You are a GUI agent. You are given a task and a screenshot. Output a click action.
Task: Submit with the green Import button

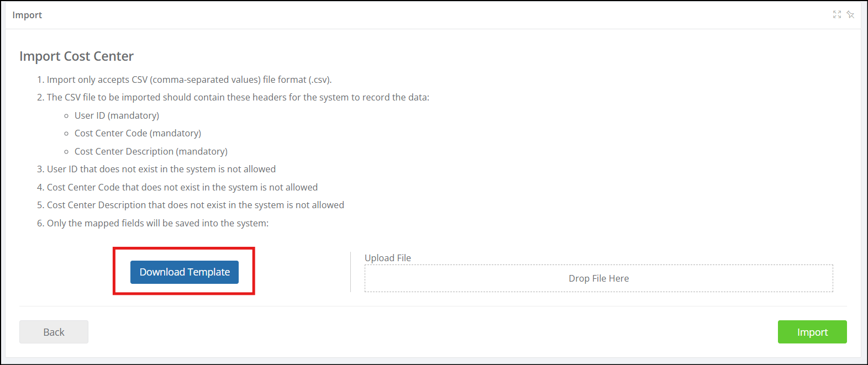point(812,332)
